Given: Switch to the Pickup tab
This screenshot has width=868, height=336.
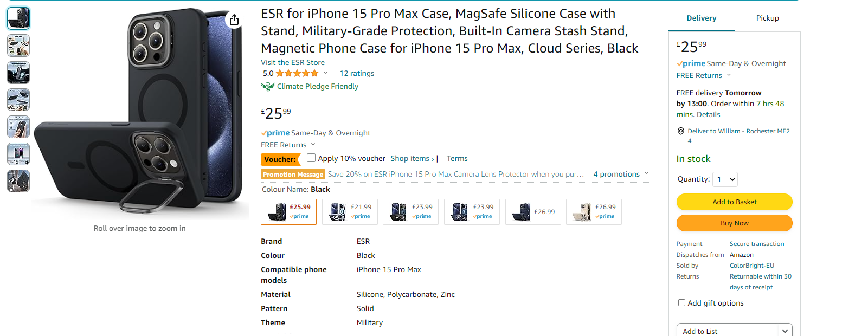Looking at the screenshot, I should click(767, 18).
